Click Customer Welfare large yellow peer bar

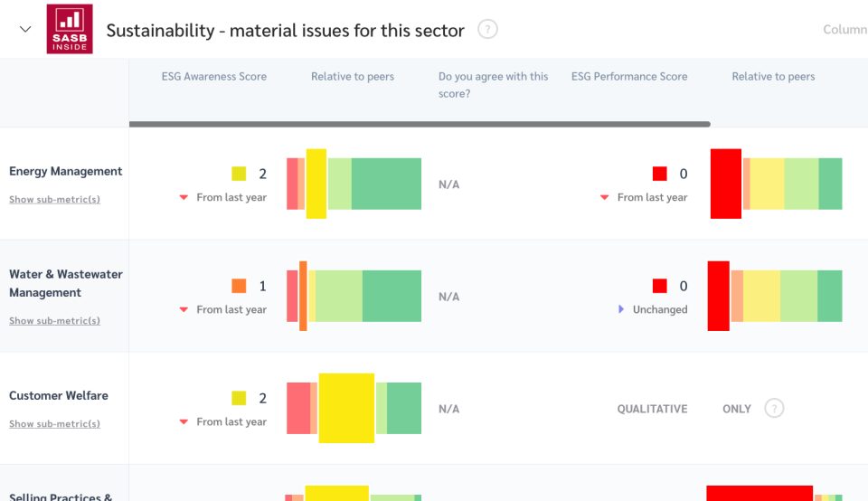(346, 408)
